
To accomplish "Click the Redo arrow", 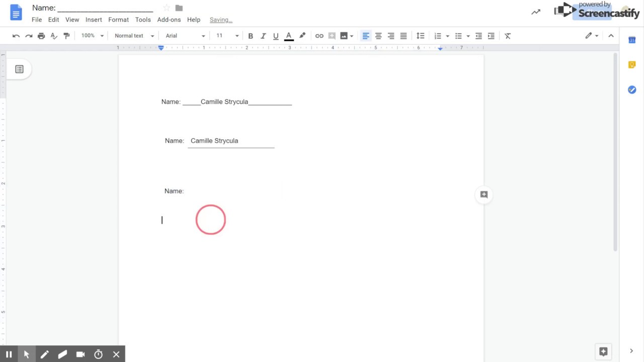I will (x=29, y=36).
